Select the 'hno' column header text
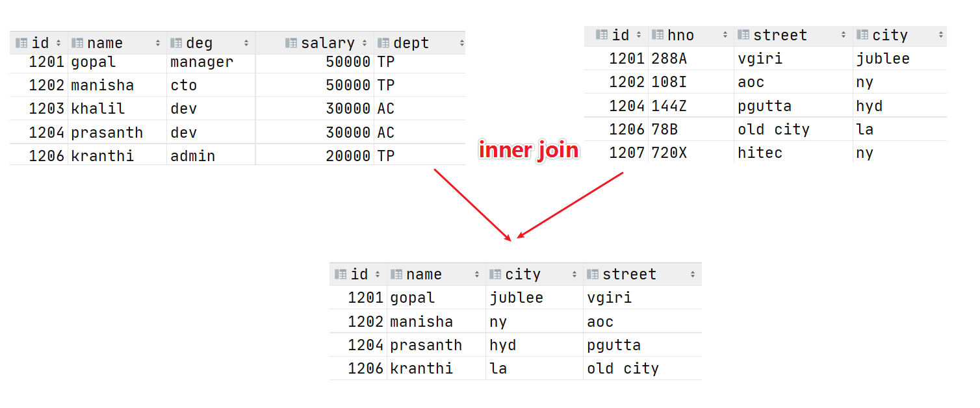Image resolution: width=980 pixels, height=408 pixels. 680,35
